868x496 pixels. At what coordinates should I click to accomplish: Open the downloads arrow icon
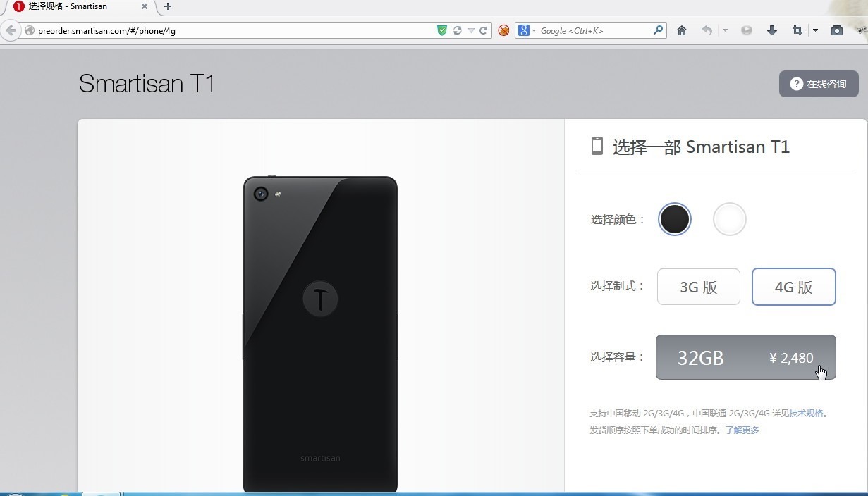pos(772,30)
